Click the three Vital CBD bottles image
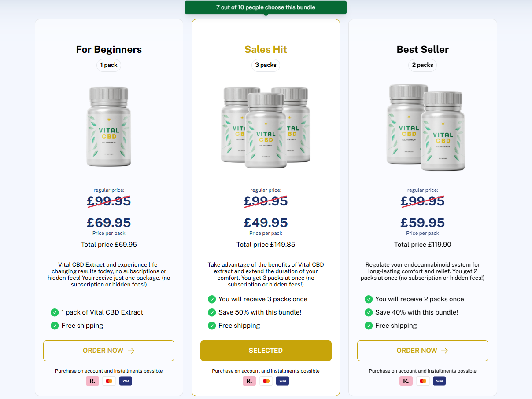The width and height of the screenshot is (532, 399). pos(266,128)
